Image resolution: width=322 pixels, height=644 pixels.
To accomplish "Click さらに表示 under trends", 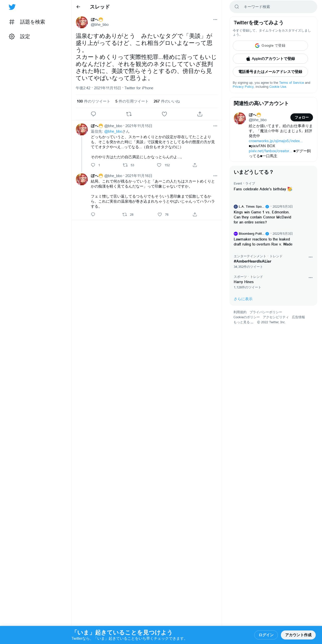I will click(243, 299).
